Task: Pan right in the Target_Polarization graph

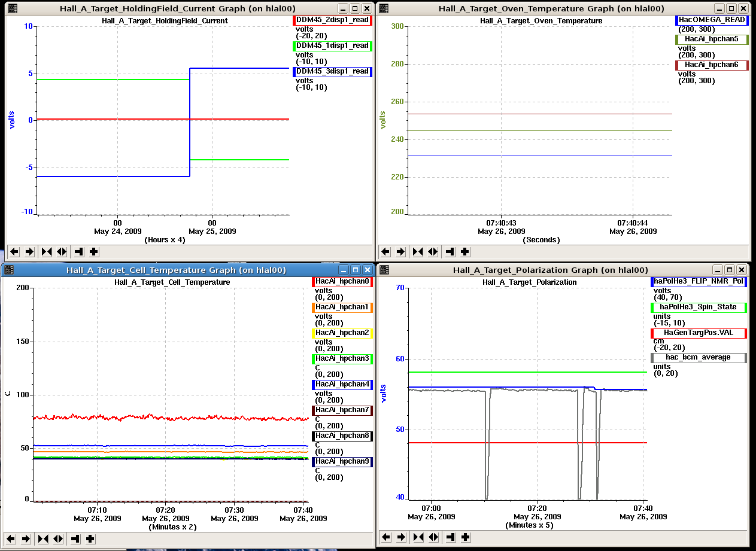Action: 401,537
